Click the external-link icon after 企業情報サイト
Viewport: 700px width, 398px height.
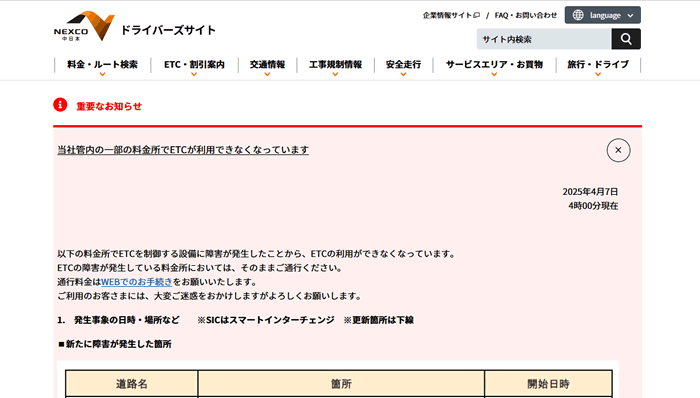pos(476,15)
